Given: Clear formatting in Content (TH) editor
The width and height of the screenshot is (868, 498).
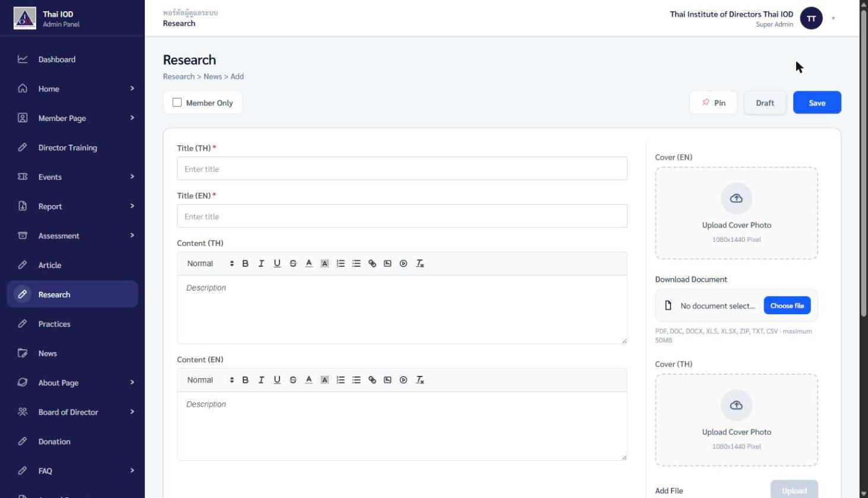Looking at the screenshot, I should (419, 263).
